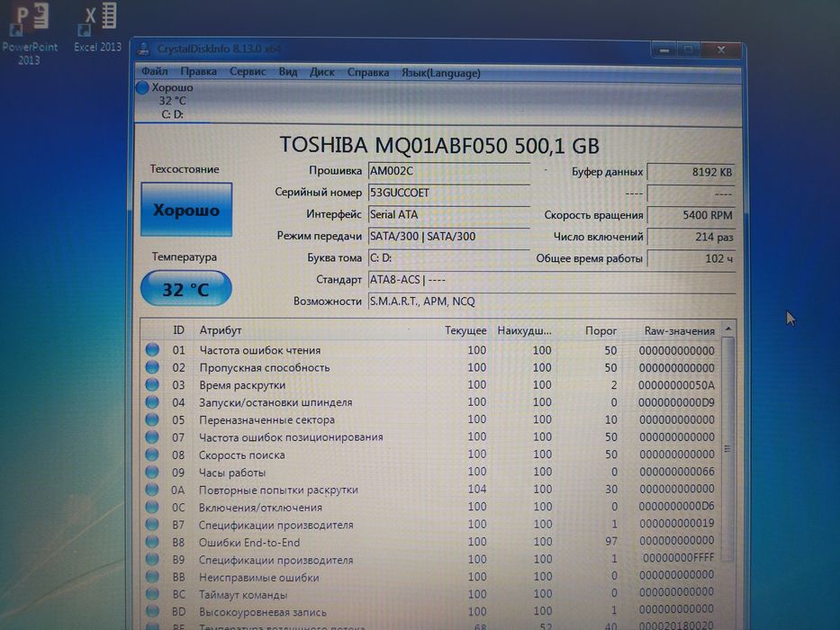Viewport: 840px width, 630px height.
Task: Click status orb for attribute 09 row
Action: click(x=152, y=472)
